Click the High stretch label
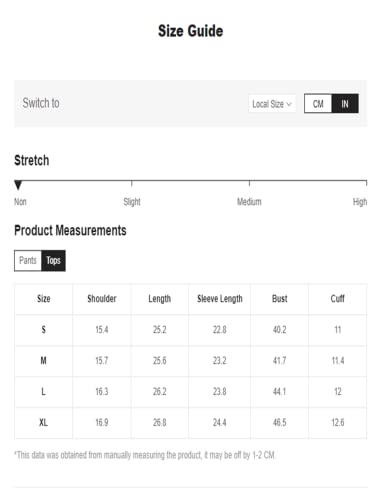This screenshot has height=500, width=375. pos(360,202)
